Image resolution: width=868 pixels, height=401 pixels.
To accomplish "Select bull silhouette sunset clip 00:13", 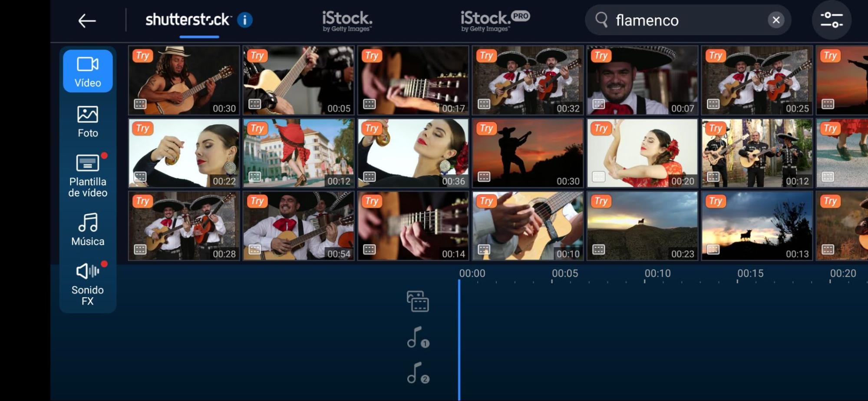I will (757, 226).
